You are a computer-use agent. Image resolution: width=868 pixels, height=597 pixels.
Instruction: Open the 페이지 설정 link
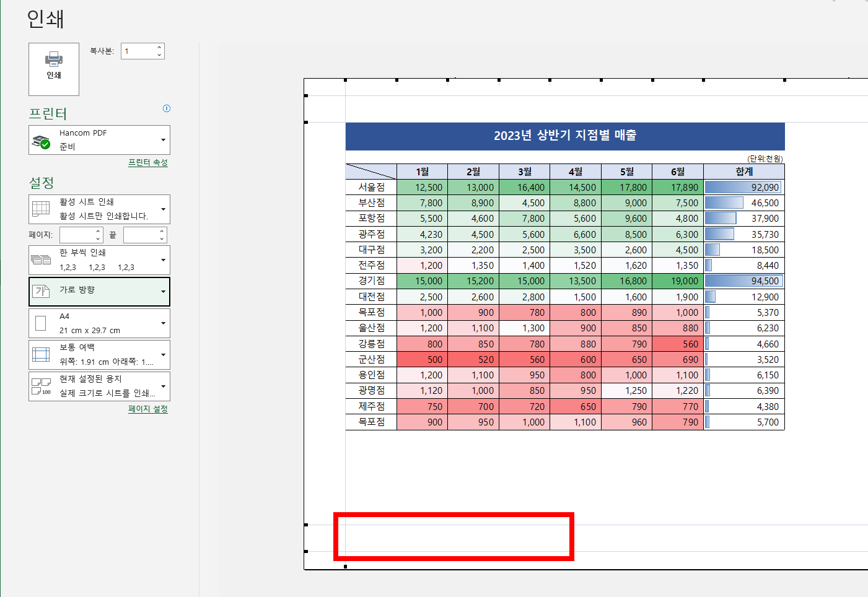[x=148, y=409]
